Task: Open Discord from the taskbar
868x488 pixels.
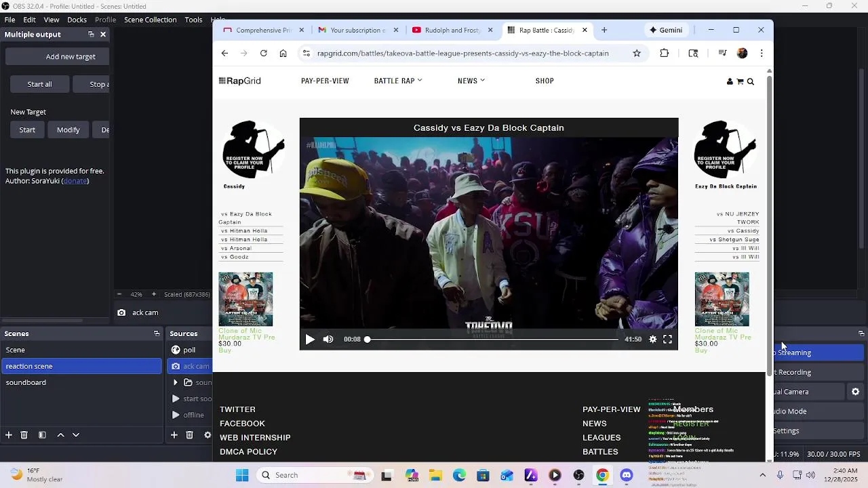Action: [627, 475]
